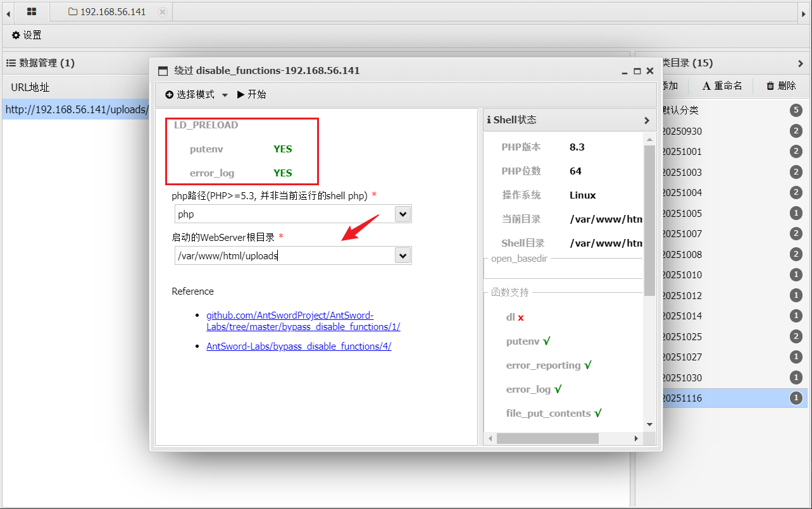Expand the php路径 combo box arrow

pyautogui.click(x=403, y=214)
